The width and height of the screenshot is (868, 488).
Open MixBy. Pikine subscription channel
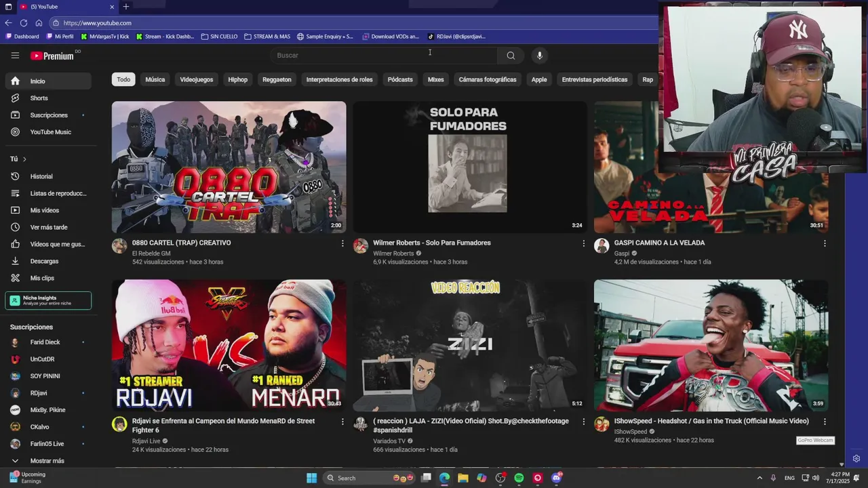click(x=48, y=410)
